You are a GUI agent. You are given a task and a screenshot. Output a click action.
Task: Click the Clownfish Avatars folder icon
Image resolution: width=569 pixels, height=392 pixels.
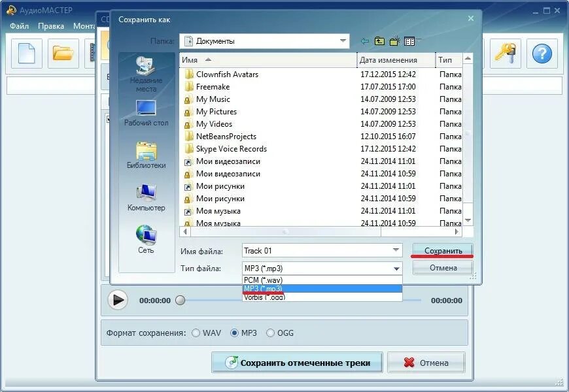189,74
